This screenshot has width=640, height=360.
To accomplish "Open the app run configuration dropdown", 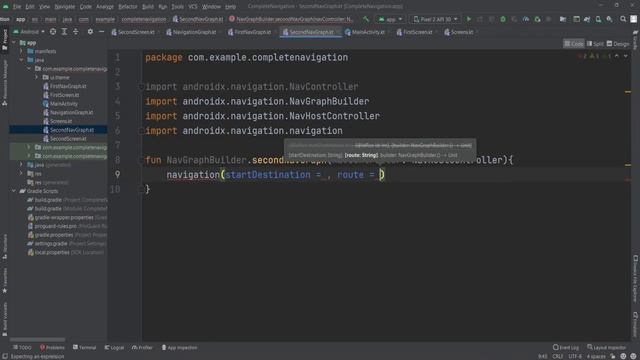I will [390, 19].
